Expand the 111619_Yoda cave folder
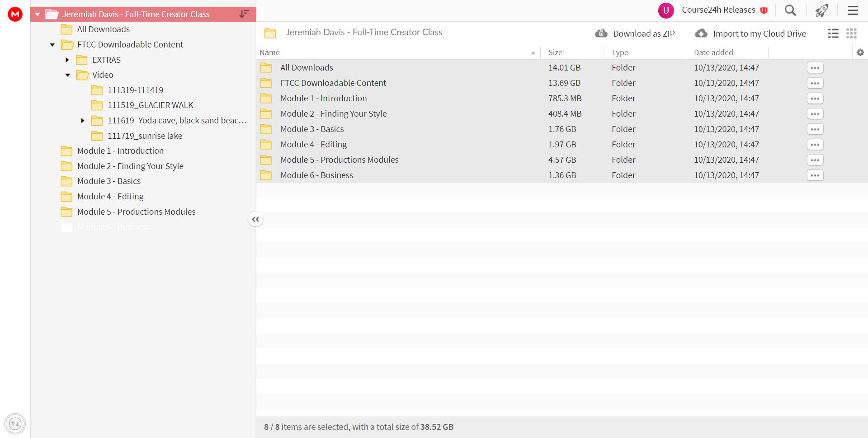The height and width of the screenshot is (438, 868). click(82, 121)
